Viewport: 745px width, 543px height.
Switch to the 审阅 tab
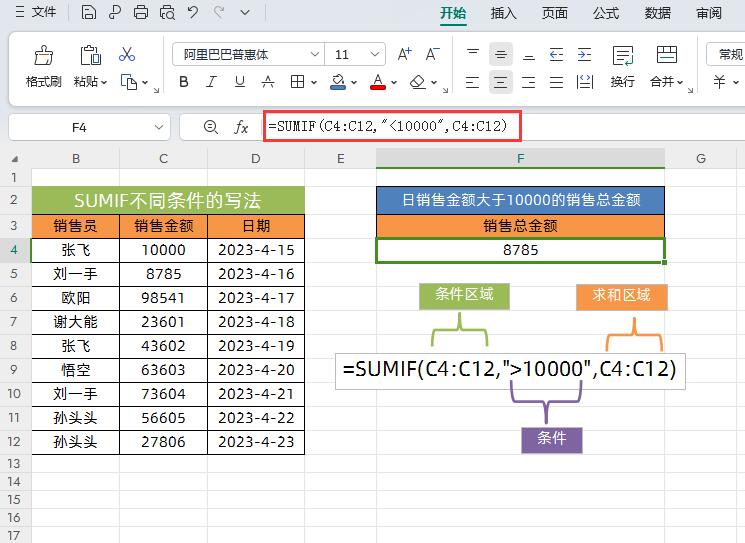coord(709,13)
